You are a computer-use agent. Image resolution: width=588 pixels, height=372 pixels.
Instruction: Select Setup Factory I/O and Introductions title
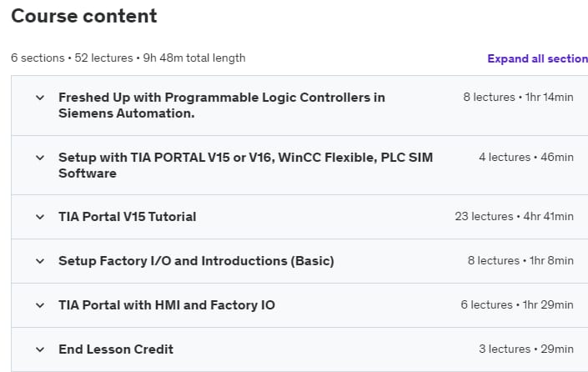tap(196, 261)
